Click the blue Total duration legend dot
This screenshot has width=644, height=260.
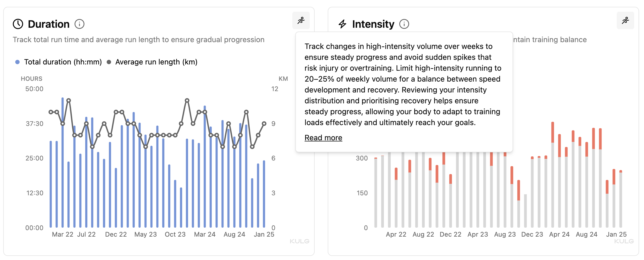tap(17, 62)
